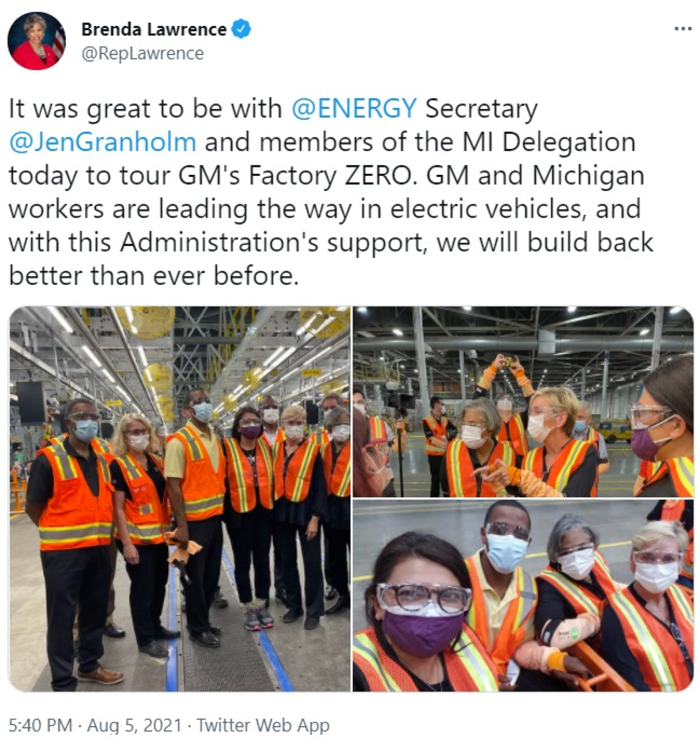Click the yellow ceiling fan in the group photo
The image size is (700, 751).
click(137, 323)
